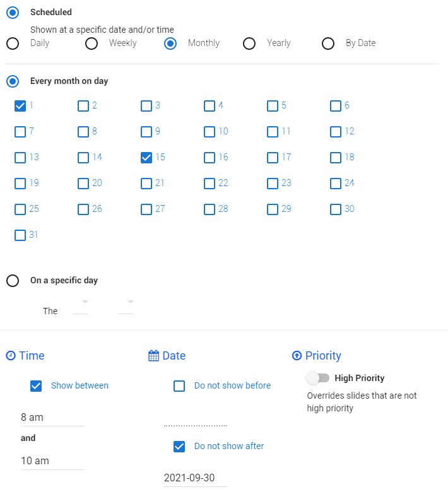Open the 10 am end time selector

click(x=52, y=461)
